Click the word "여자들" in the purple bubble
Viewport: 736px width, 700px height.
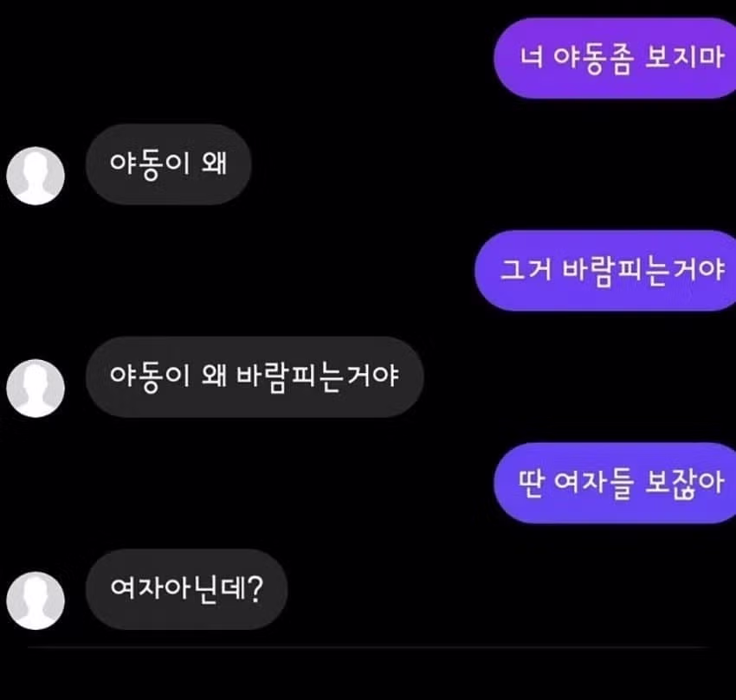[594, 483]
